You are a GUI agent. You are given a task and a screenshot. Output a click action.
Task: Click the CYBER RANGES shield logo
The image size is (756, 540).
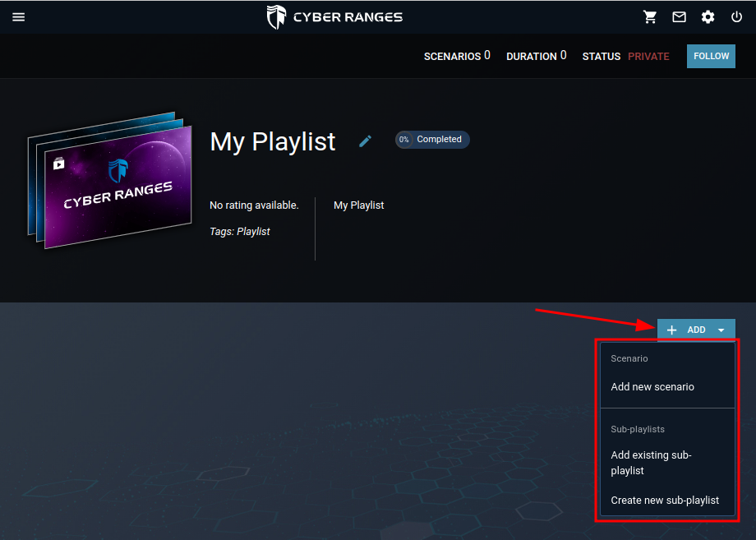point(275,16)
